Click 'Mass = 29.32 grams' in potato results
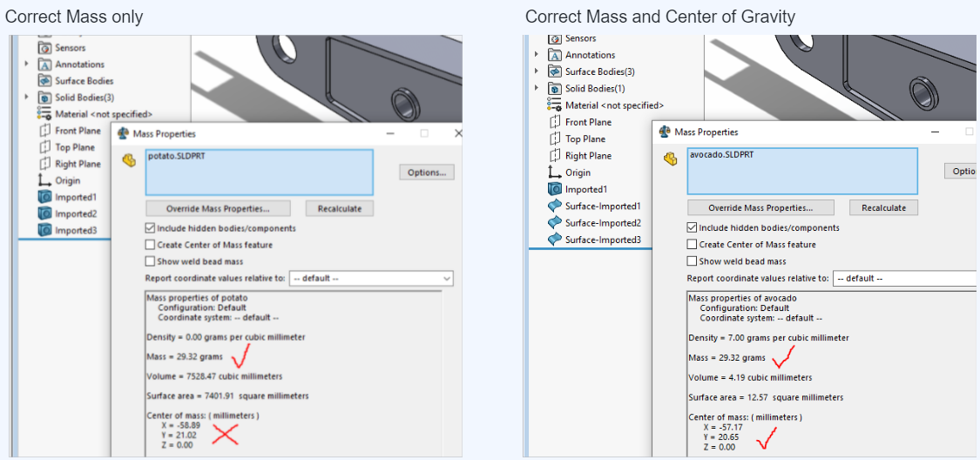Viewport: 980px width, 460px height. click(184, 357)
